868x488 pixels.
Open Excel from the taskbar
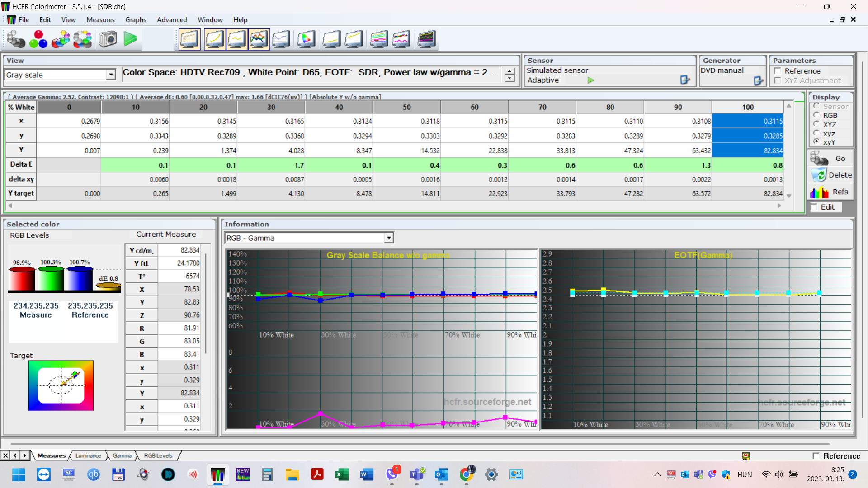(342, 474)
